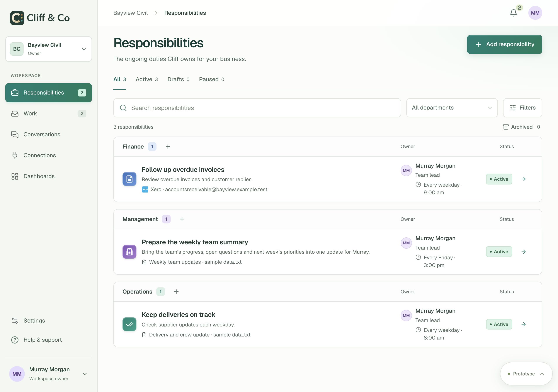This screenshot has height=392, width=558.
Task: Go to Connections in the sidebar
Action: [49, 155]
